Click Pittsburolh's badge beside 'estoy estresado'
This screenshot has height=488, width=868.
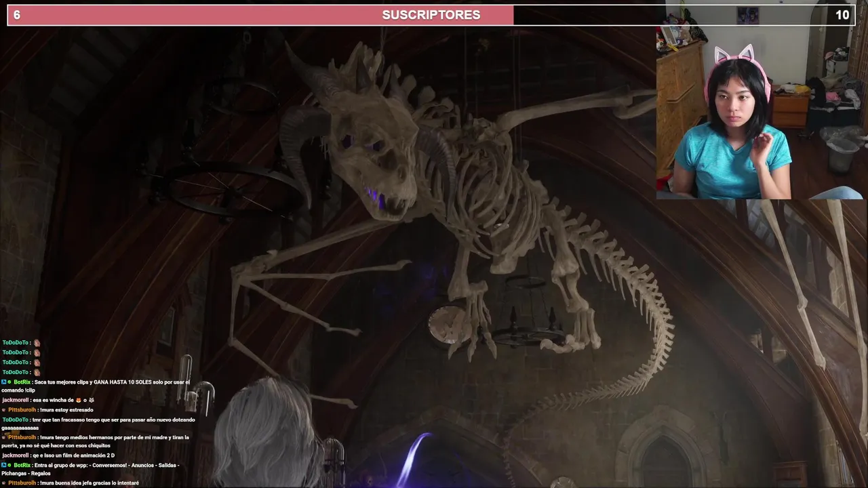tap(4, 410)
